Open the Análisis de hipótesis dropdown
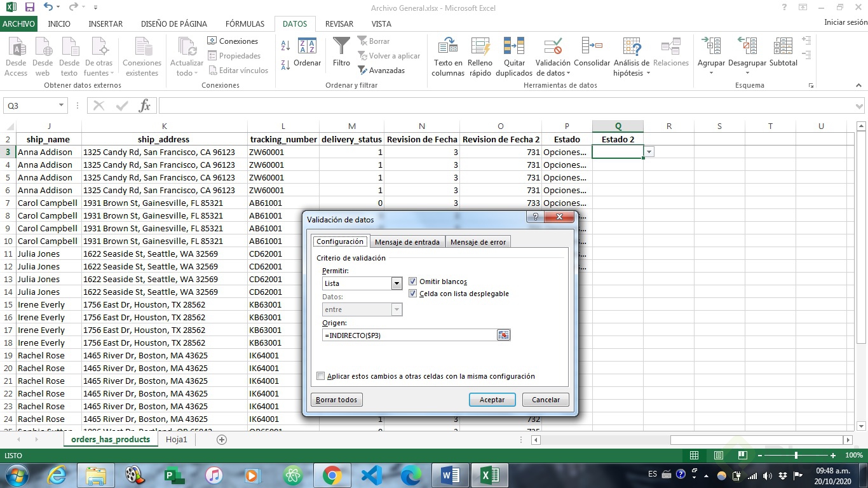Screen dimensions: 868x488 (x=648, y=73)
